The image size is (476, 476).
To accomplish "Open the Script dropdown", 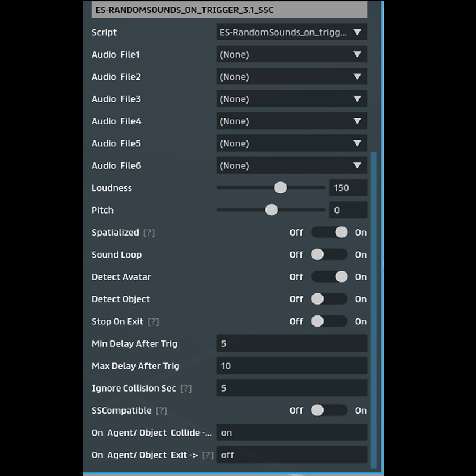I will (x=292, y=32).
